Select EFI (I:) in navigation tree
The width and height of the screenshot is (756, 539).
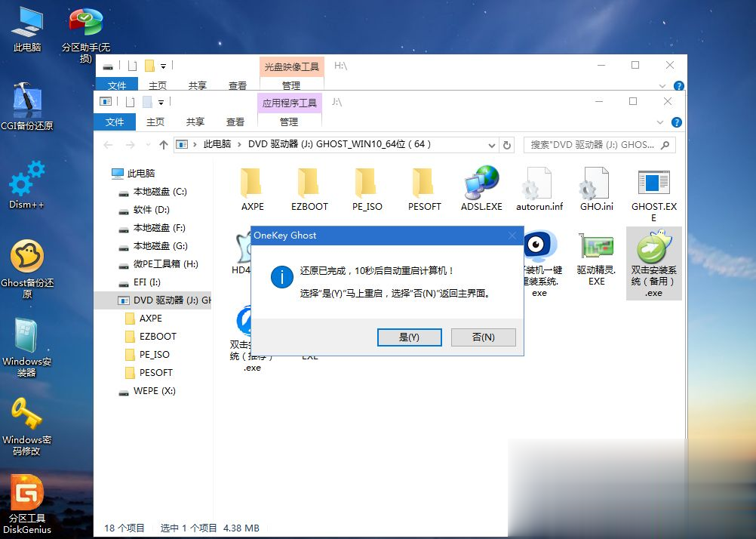[x=140, y=282]
